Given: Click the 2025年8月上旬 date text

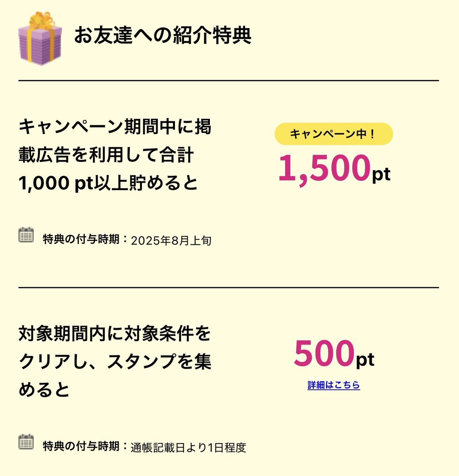Looking at the screenshot, I should [171, 240].
